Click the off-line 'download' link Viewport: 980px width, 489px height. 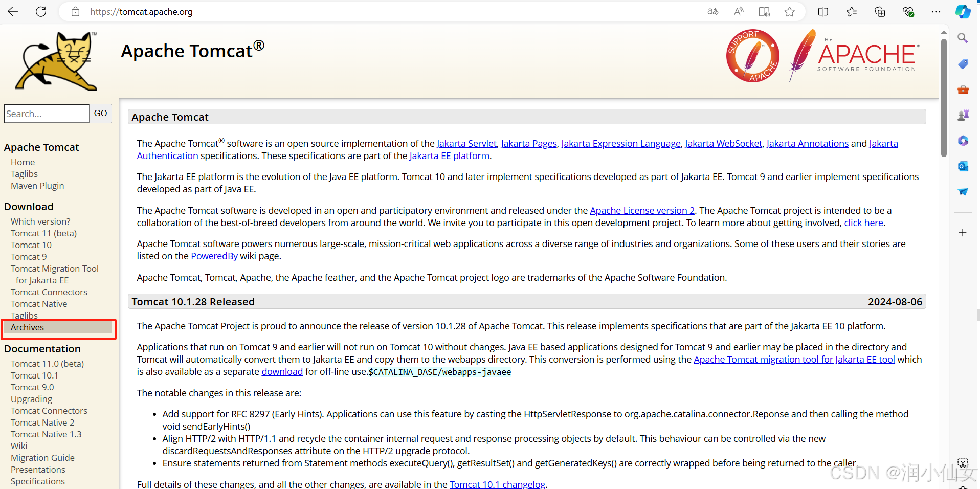[282, 372]
